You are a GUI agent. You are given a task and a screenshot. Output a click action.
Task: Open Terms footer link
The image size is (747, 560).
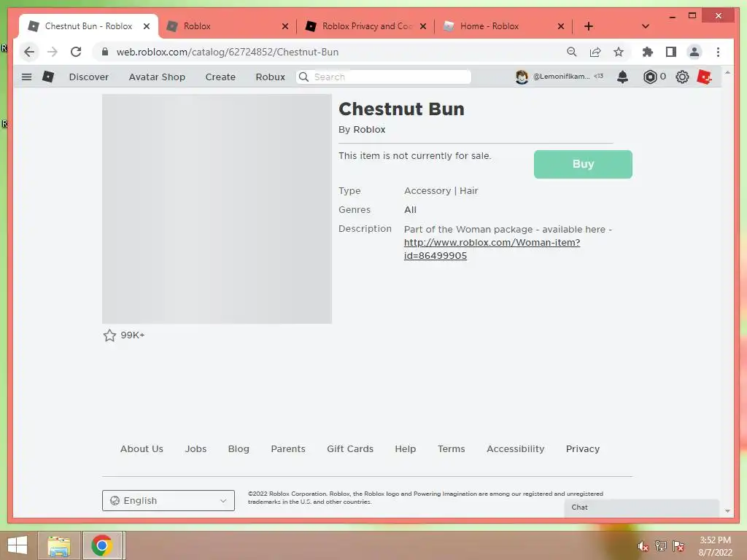[451, 448]
